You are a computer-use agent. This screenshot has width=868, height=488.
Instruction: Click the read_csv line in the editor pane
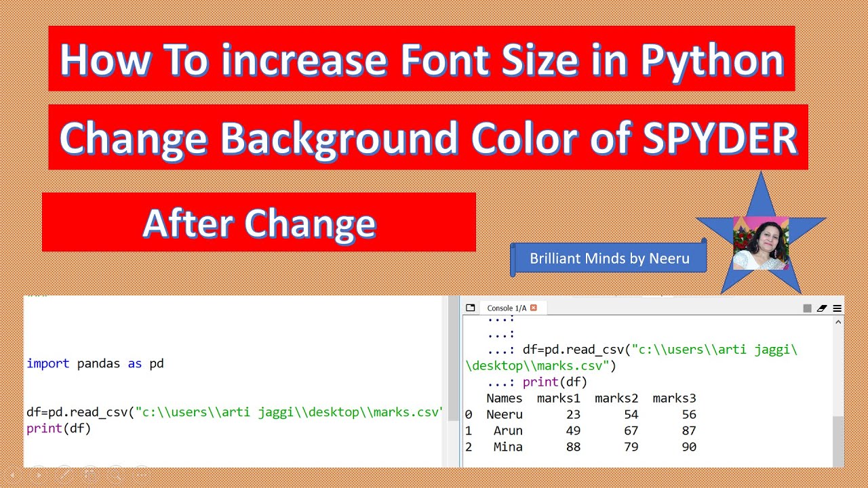pos(235,412)
